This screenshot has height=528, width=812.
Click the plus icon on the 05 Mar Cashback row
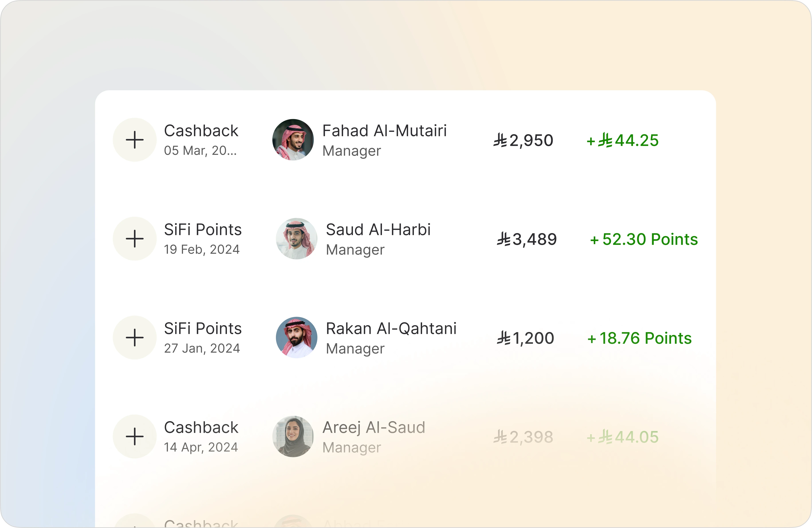click(134, 140)
